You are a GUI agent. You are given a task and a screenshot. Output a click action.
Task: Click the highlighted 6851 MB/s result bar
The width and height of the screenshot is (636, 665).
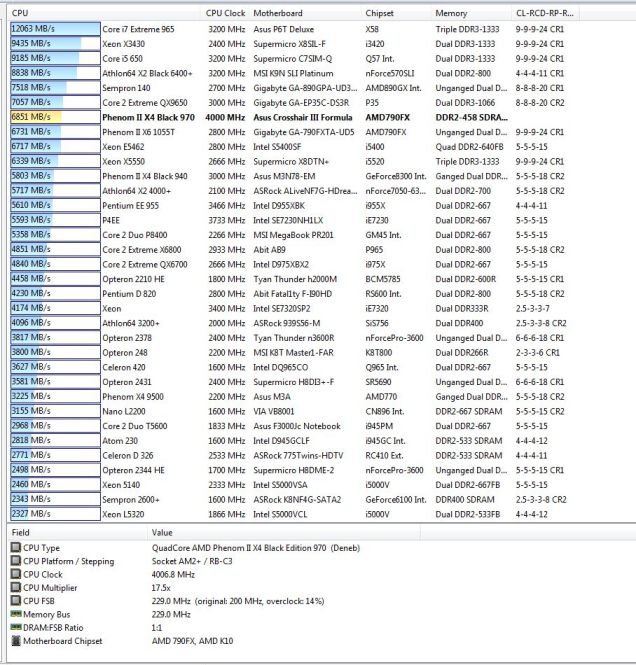(x=55, y=117)
